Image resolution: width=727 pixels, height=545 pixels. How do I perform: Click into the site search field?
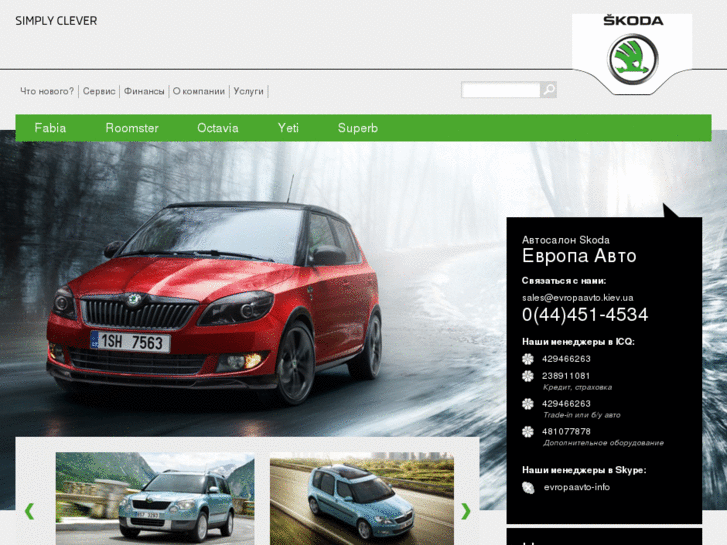tap(501, 90)
